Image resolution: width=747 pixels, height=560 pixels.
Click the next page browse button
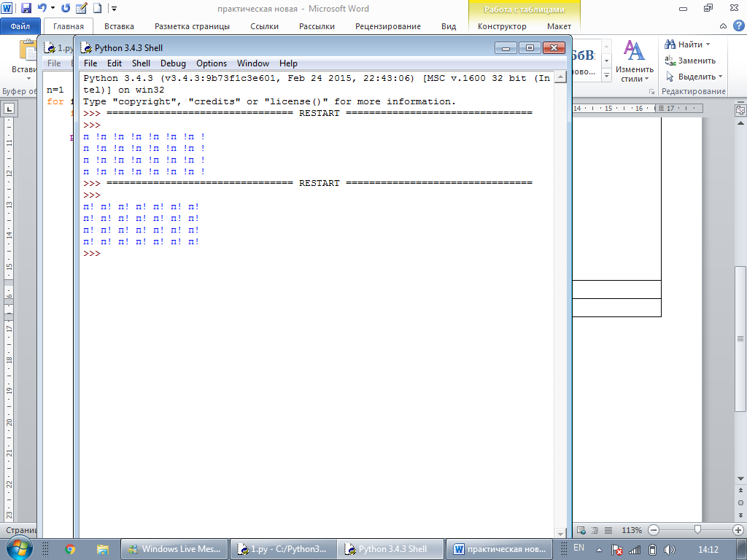(740, 515)
